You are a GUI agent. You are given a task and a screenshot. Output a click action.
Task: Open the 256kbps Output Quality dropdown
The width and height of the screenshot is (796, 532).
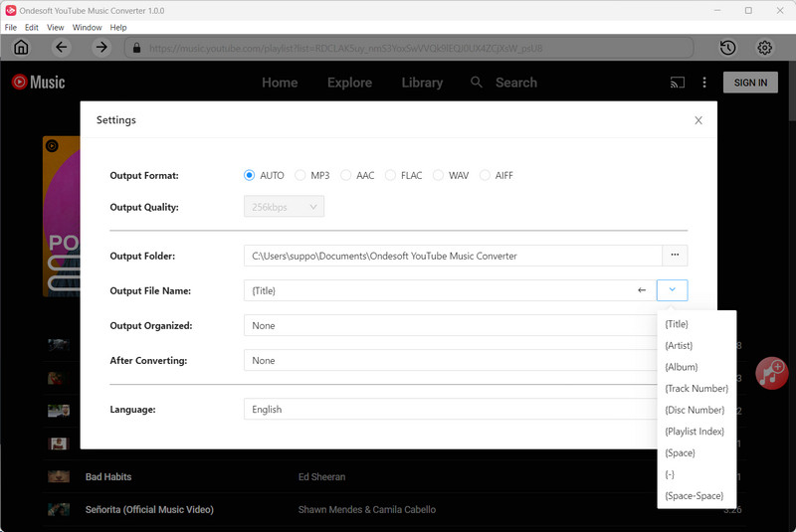pos(284,207)
